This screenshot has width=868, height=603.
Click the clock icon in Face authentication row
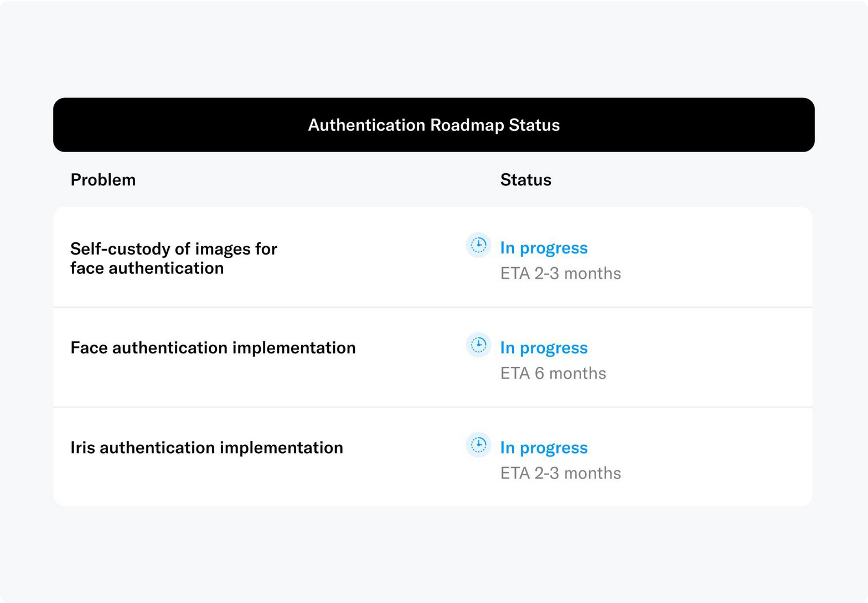tap(478, 345)
